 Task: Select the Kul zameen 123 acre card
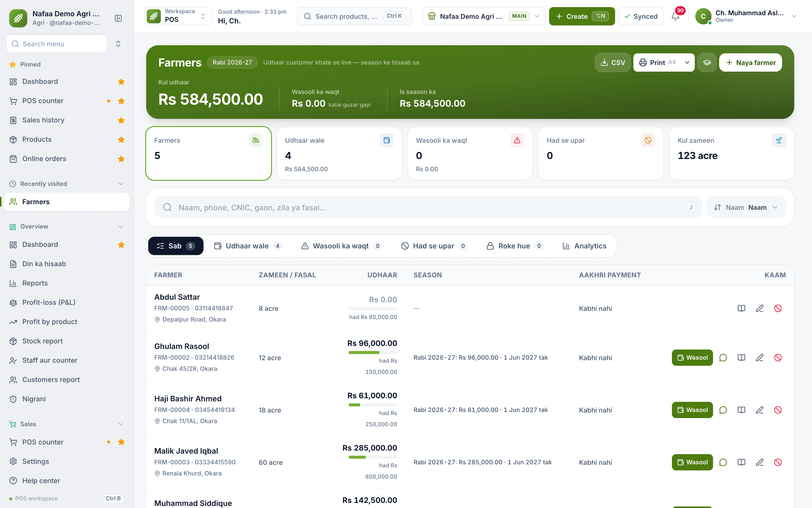pos(732,153)
